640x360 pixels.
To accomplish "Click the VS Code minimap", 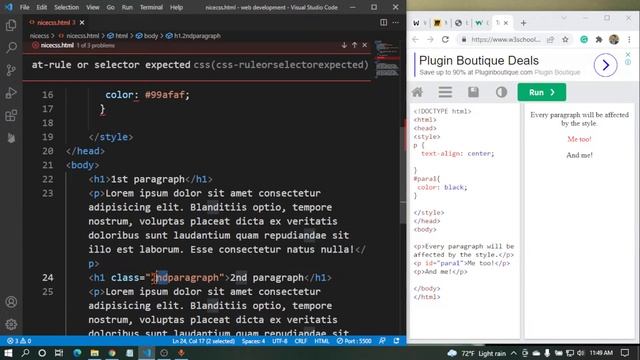I will (x=387, y=59).
